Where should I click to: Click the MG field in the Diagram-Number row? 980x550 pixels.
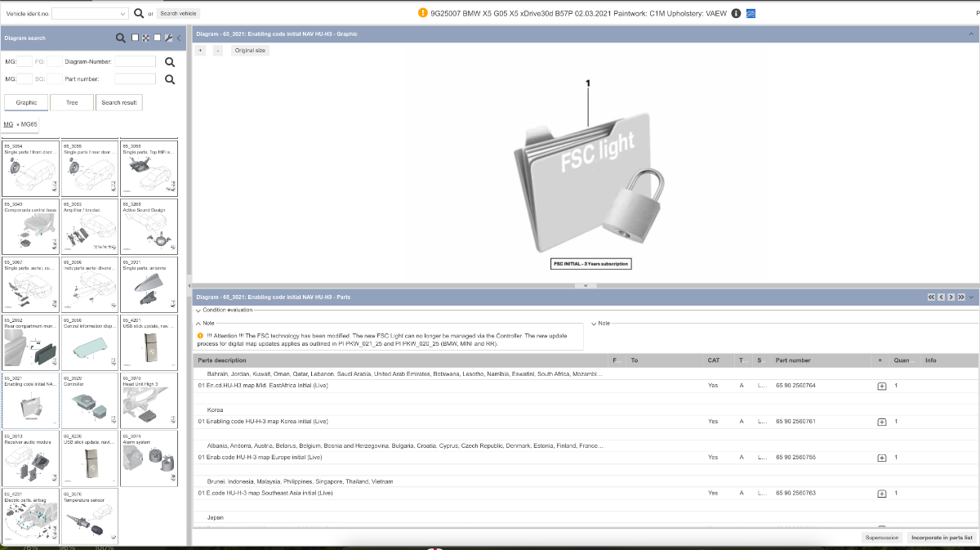point(24,61)
